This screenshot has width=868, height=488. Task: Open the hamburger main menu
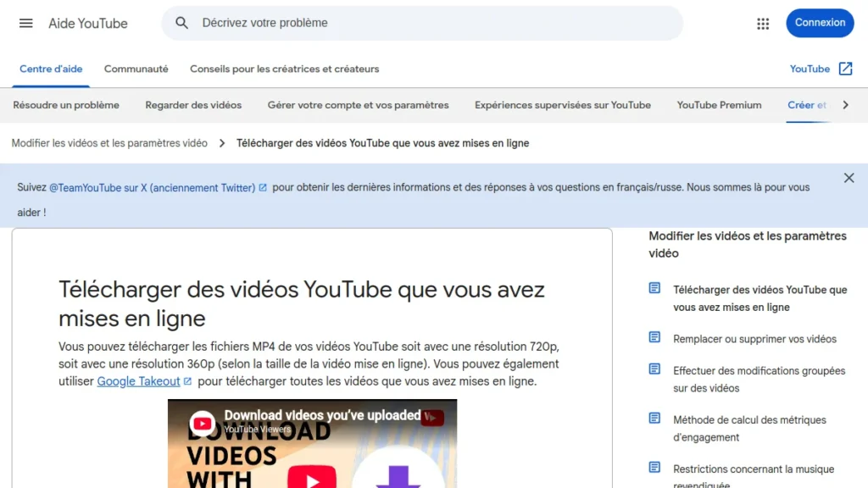tap(25, 23)
